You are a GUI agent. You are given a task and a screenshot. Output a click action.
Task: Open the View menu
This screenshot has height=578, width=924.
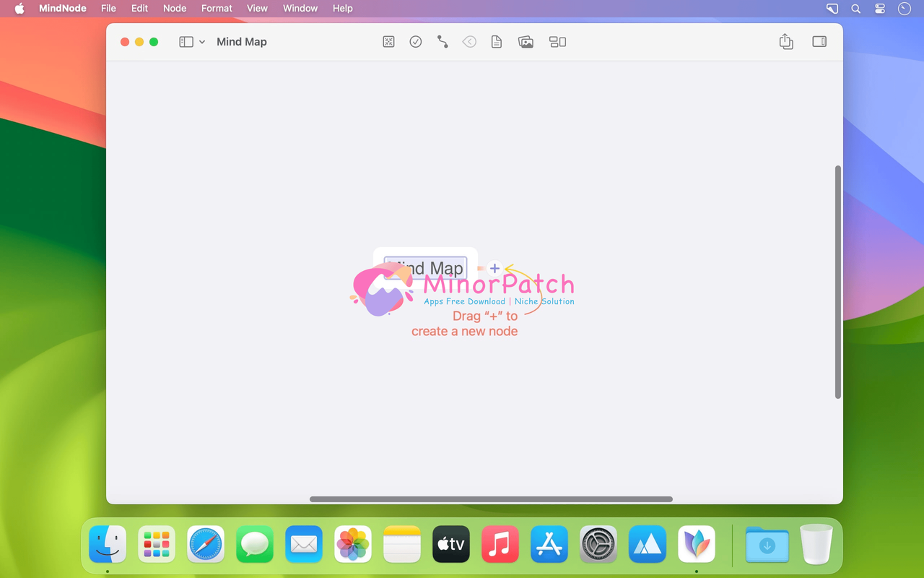coord(257,9)
